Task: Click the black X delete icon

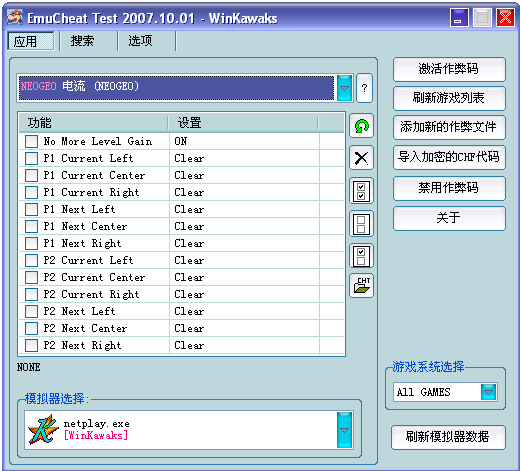Action: (x=361, y=158)
